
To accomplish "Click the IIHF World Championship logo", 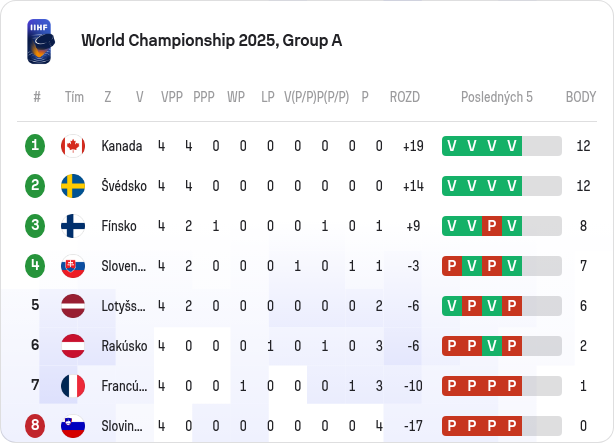I will pyautogui.click(x=40, y=41).
